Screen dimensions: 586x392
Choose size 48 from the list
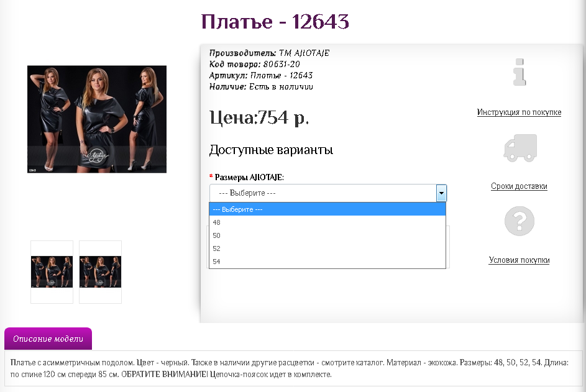pyautogui.click(x=327, y=222)
